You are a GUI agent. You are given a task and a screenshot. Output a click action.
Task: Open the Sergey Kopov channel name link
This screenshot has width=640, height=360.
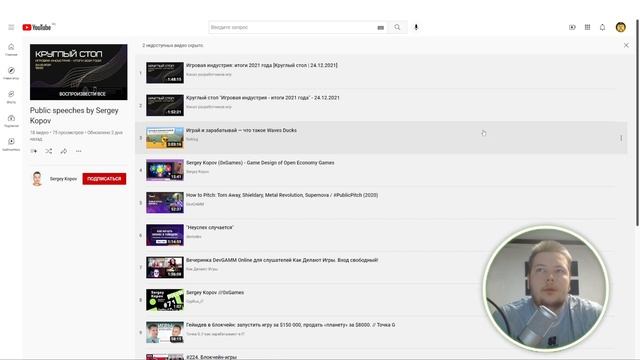[63, 179]
